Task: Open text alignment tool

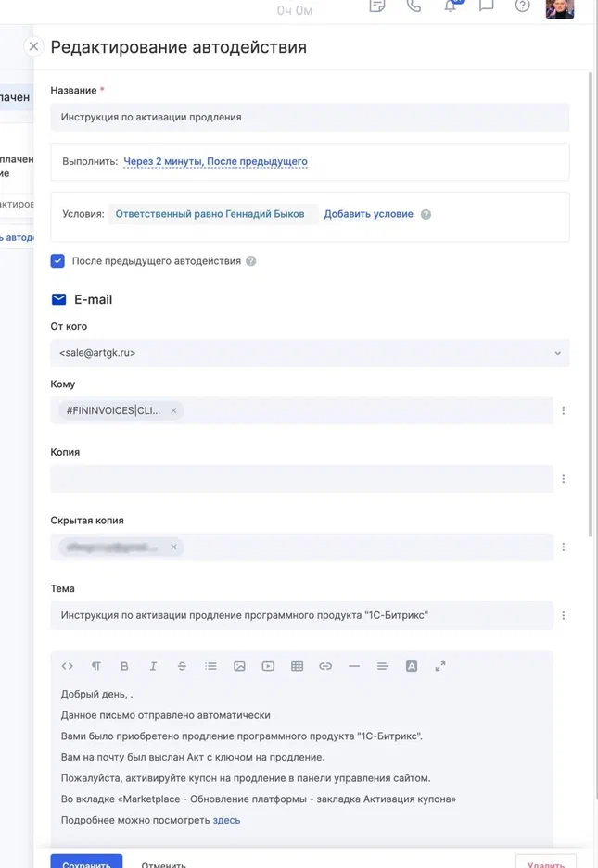Action: pyautogui.click(x=382, y=666)
